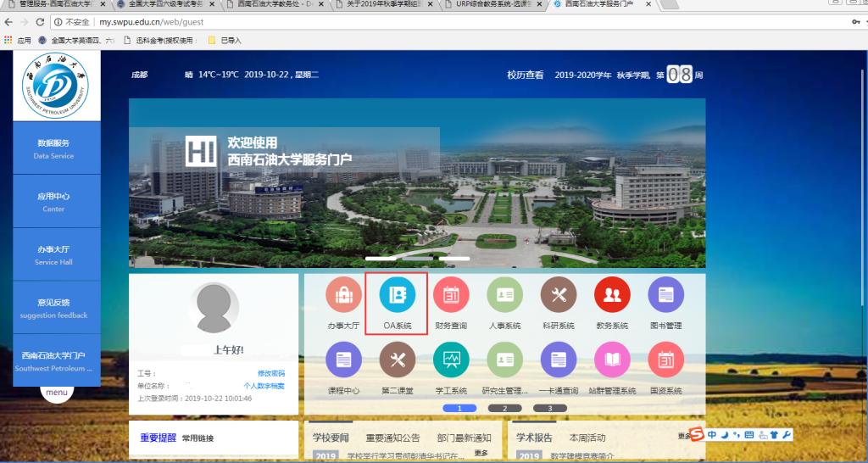Switch to app page 2 indicator

[504, 408]
